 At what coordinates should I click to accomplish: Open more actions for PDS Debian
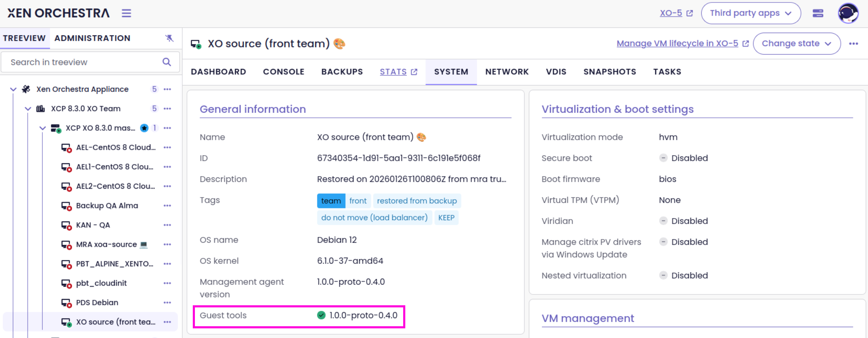168,303
